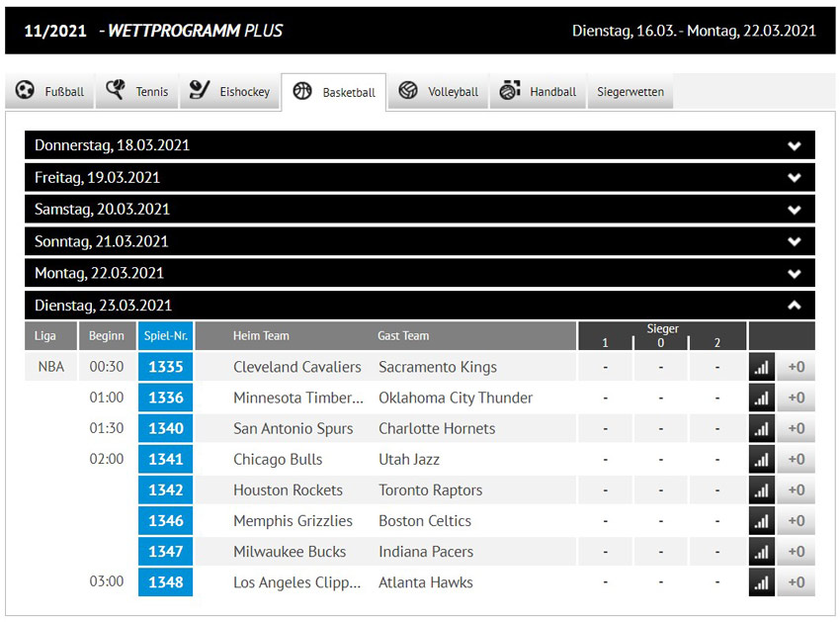Click the Beginn column header
This screenshot has height=622, width=840.
coord(107,335)
